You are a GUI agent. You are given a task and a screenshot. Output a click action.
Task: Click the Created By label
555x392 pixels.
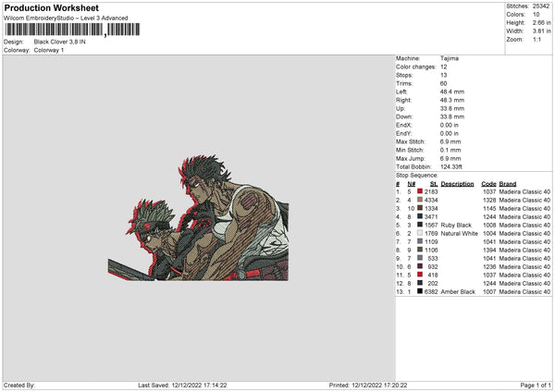pyautogui.click(x=19, y=385)
